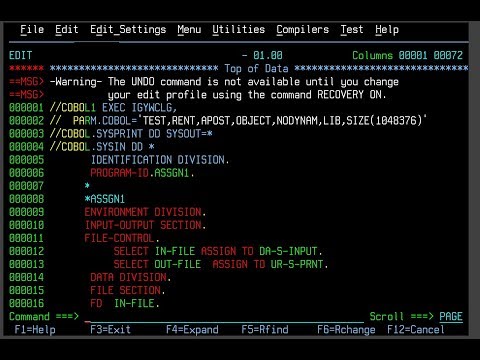Click the SELECT OUT-FILE ASSIGN statement

click(221, 264)
